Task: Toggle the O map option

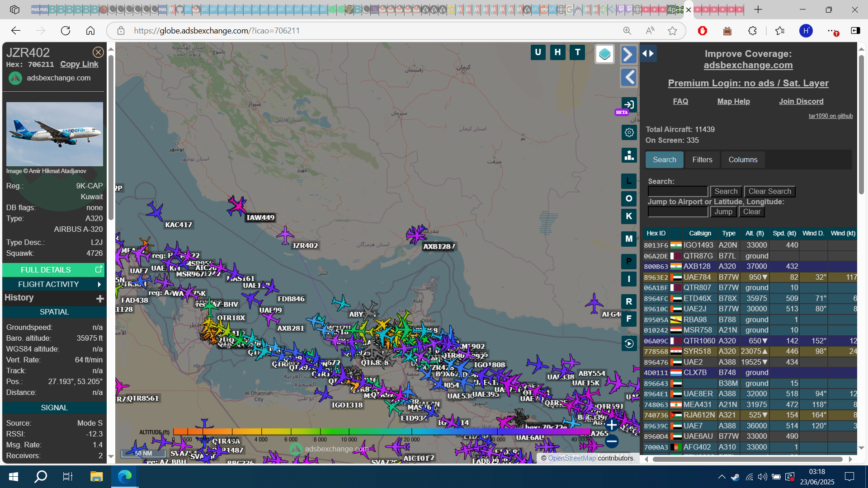Action: [629, 198]
